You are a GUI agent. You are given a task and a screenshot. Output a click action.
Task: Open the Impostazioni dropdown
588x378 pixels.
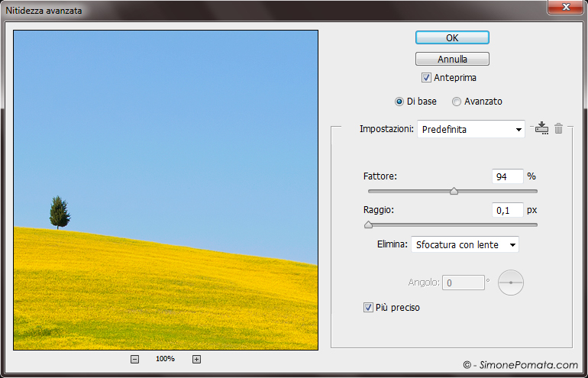[x=470, y=129]
